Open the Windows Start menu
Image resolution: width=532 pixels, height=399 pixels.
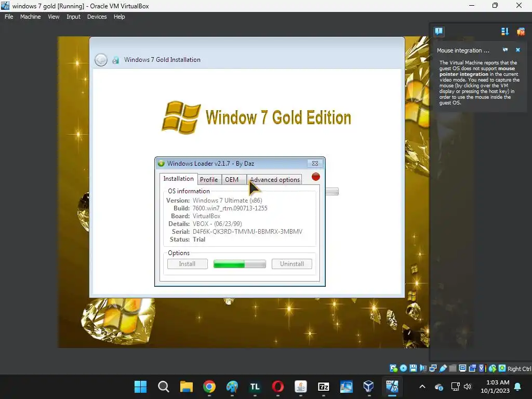click(x=140, y=387)
